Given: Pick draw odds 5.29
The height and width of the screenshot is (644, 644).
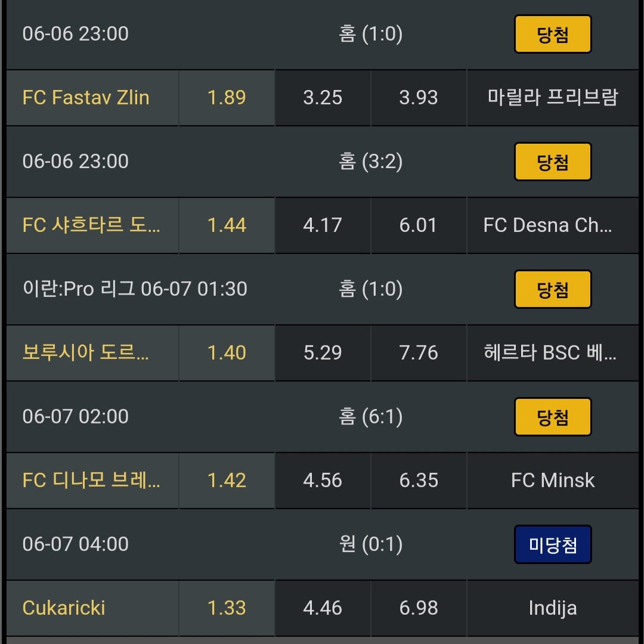Looking at the screenshot, I should (x=323, y=353).
